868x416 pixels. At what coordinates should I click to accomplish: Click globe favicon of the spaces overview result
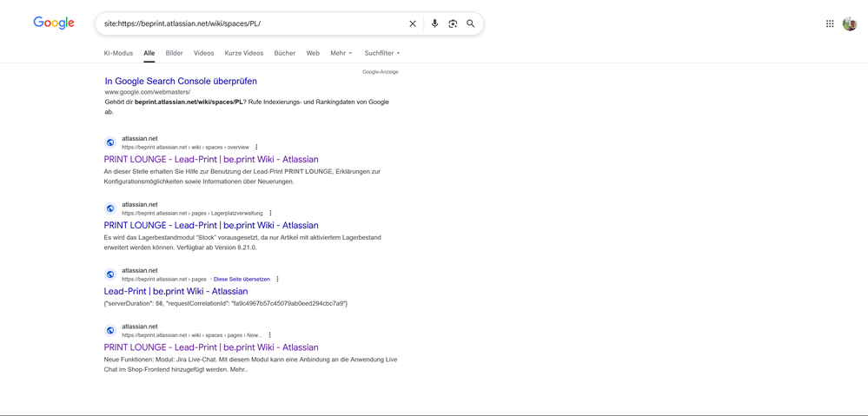pyautogui.click(x=110, y=142)
